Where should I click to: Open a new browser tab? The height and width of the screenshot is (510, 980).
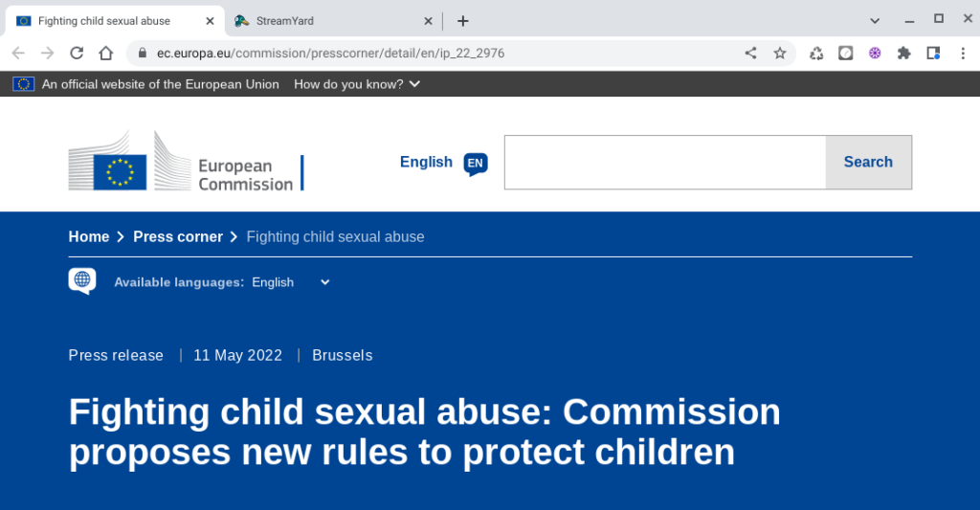463,21
